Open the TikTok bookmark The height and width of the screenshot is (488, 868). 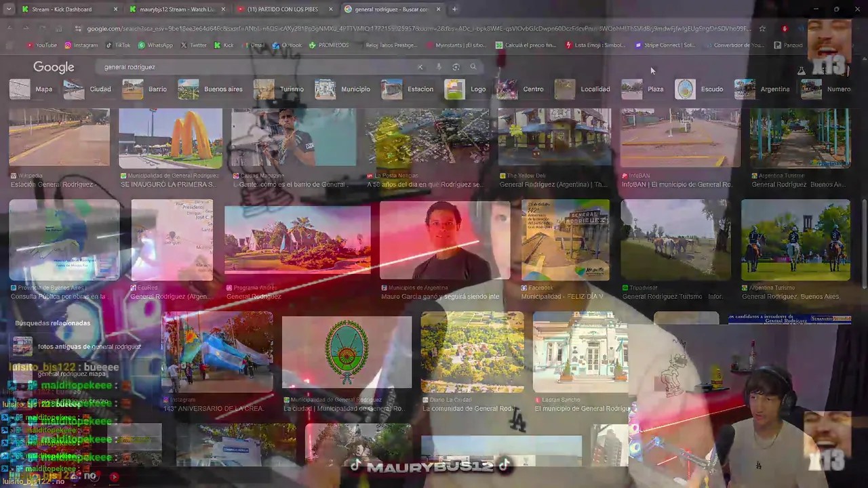tap(119, 45)
